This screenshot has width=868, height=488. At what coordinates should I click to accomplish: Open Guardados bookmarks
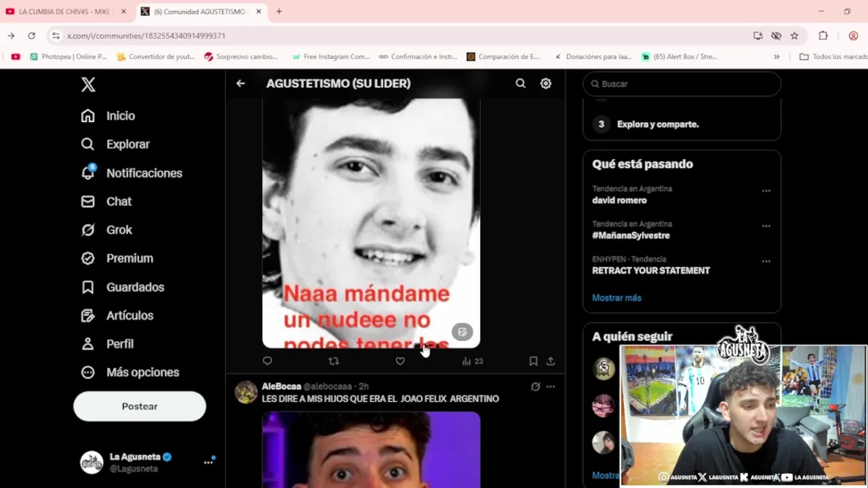[x=122, y=287]
